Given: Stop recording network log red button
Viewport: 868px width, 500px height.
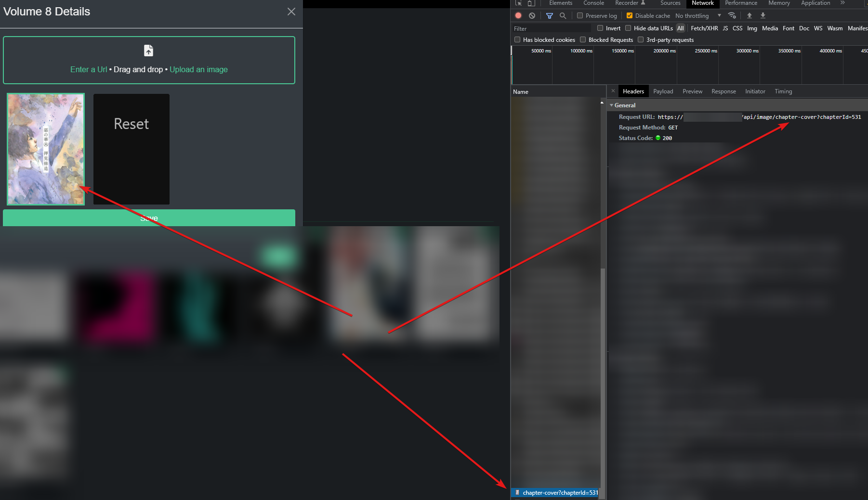Looking at the screenshot, I should pos(518,15).
